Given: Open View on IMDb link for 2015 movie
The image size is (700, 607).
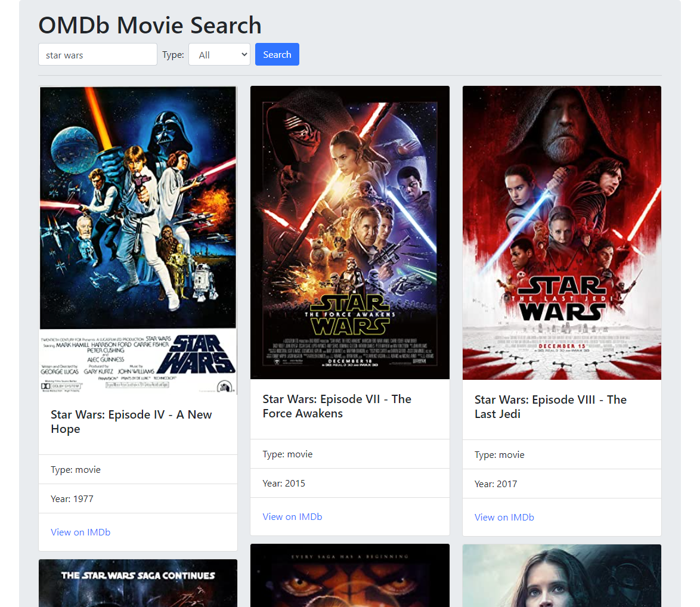Looking at the screenshot, I should tap(292, 516).
